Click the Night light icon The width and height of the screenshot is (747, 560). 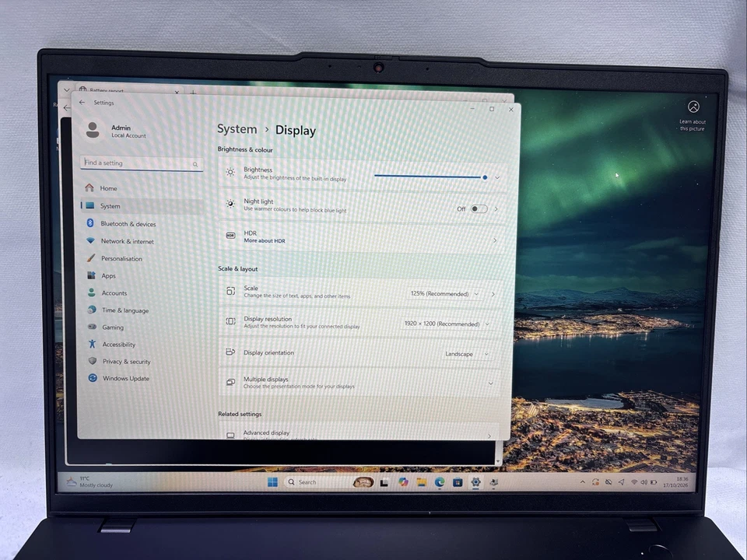pyautogui.click(x=230, y=204)
